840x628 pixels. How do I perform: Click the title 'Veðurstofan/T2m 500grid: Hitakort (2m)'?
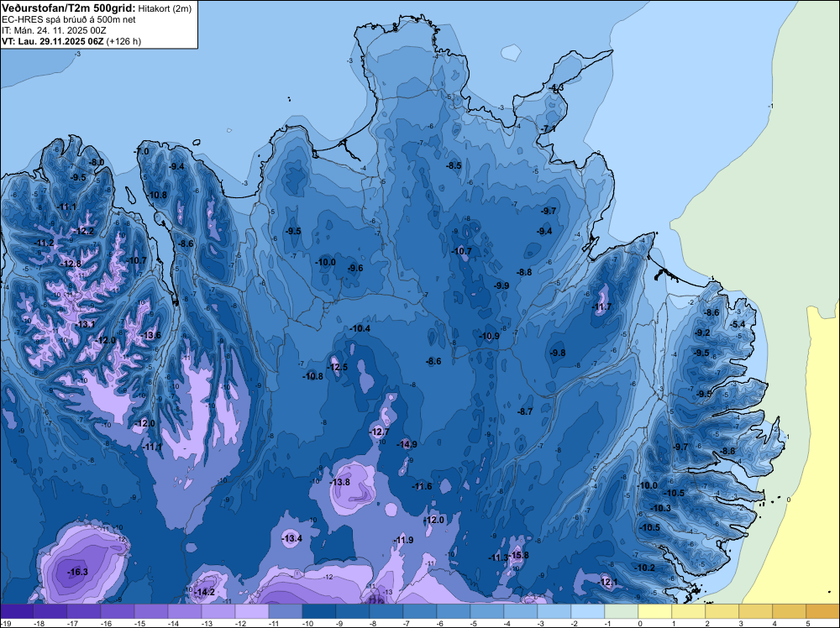point(96,8)
